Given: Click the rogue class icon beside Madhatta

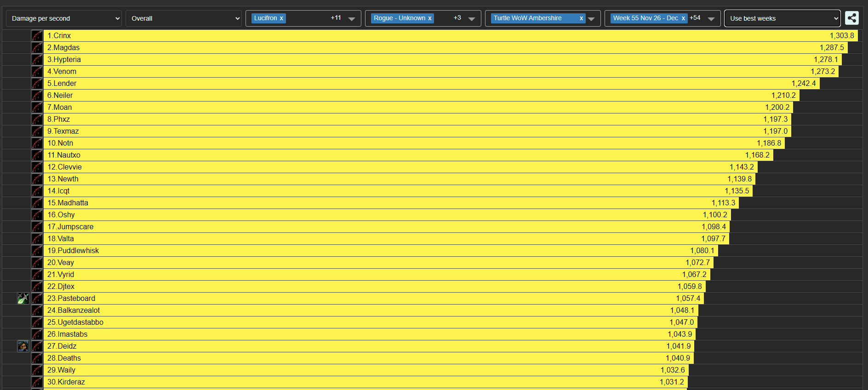Looking at the screenshot, I should 37,203.
